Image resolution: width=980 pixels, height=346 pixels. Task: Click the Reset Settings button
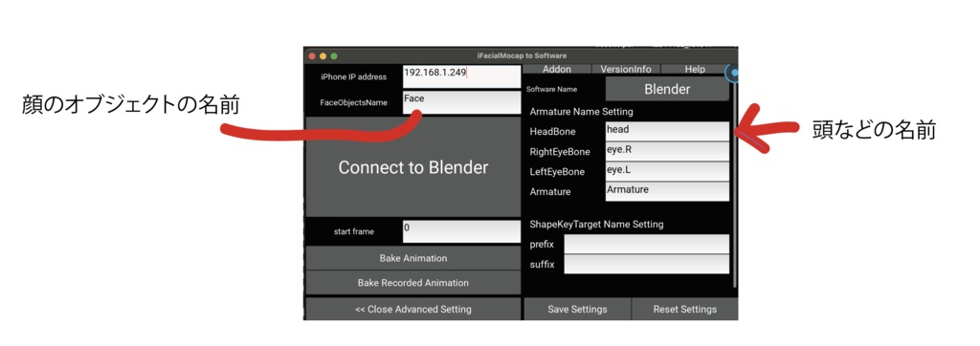pos(685,309)
